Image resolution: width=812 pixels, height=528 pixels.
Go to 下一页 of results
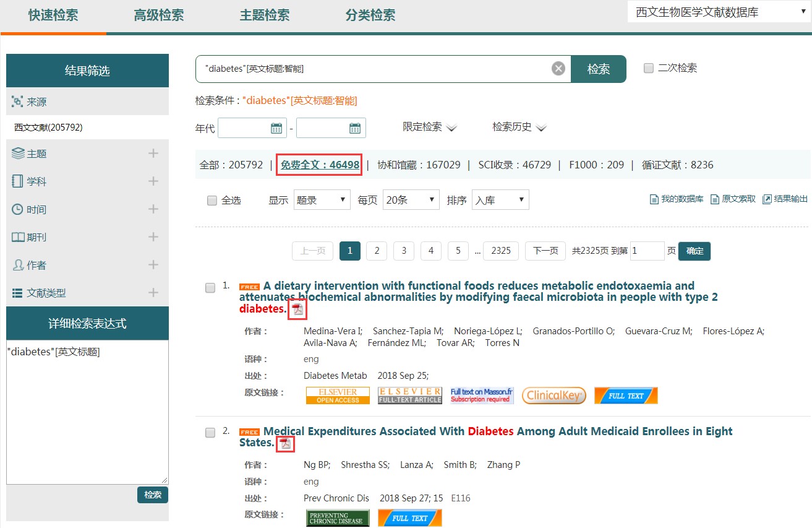point(545,251)
